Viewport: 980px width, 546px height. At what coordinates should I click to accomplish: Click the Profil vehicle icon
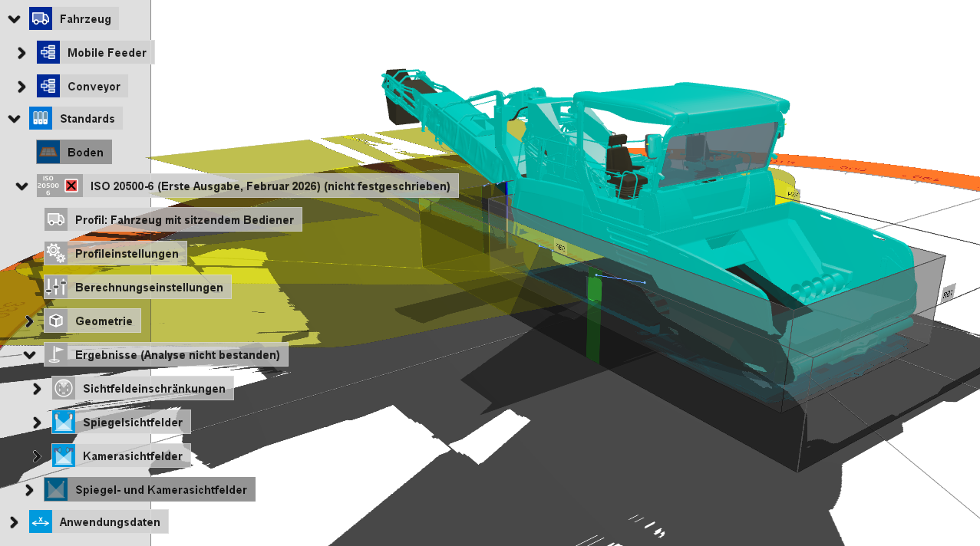point(56,219)
